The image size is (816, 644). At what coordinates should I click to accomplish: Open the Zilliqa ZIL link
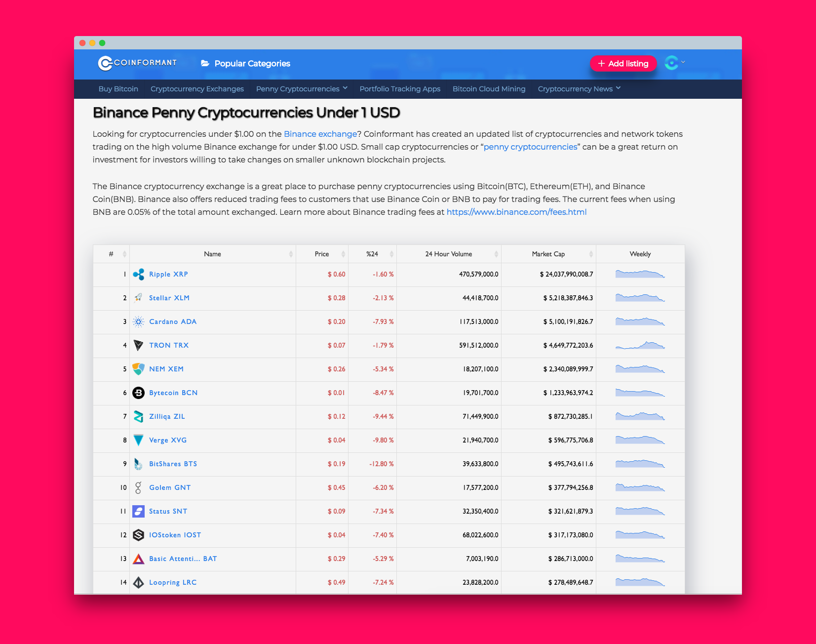click(167, 416)
